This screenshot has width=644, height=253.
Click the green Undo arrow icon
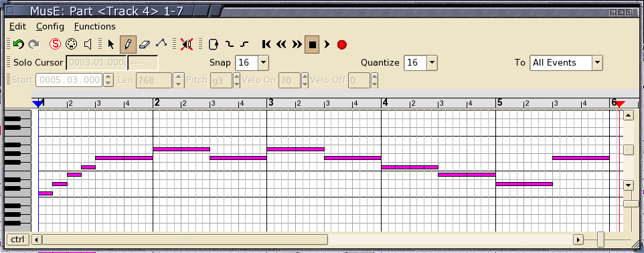point(19,44)
